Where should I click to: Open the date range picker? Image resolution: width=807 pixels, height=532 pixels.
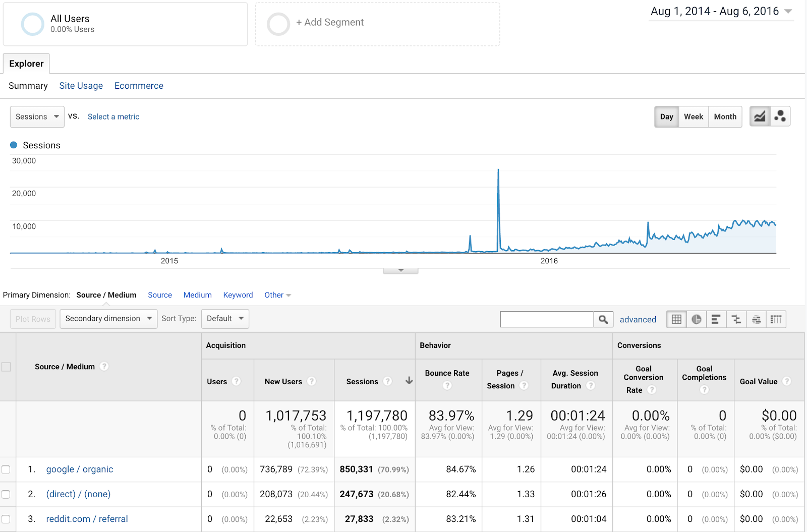pos(721,11)
